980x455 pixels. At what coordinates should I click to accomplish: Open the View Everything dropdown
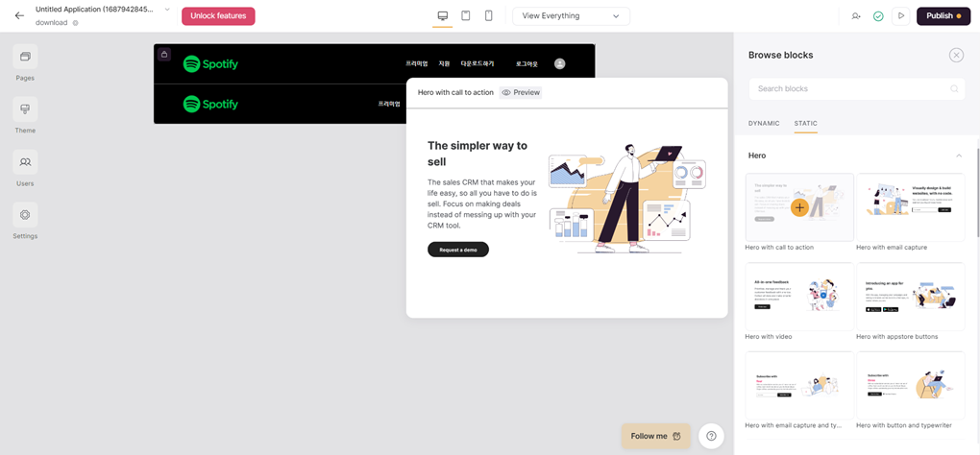tap(572, 16)
